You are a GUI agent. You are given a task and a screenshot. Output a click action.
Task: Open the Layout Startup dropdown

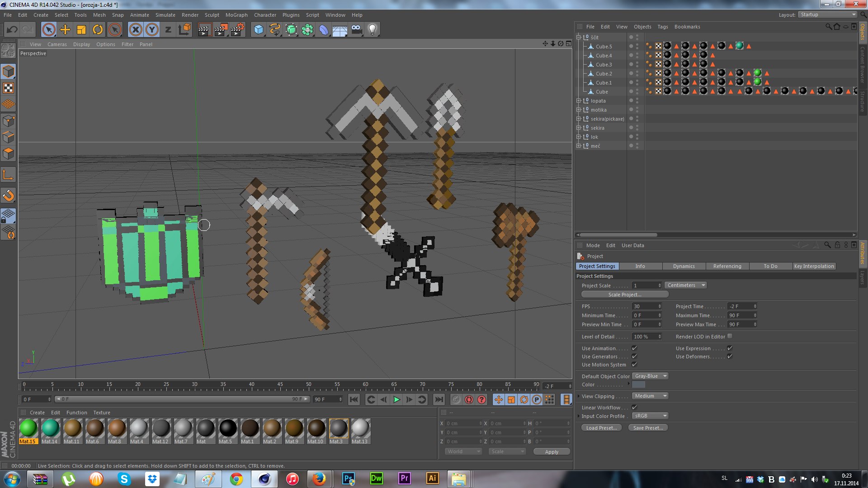click(x=827, y=14)
